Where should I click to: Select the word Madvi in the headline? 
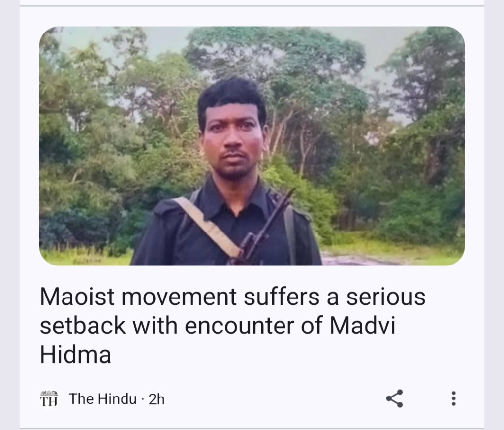[362, 326]
